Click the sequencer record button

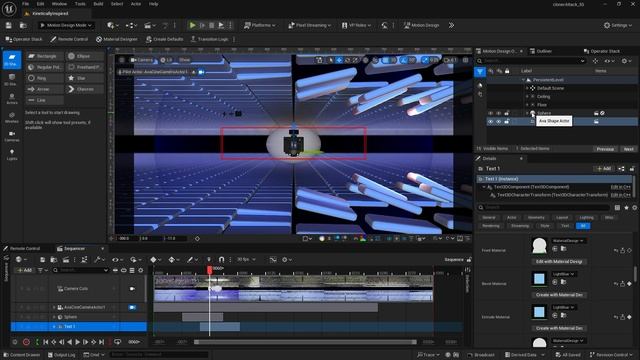[x=26, y=342]
